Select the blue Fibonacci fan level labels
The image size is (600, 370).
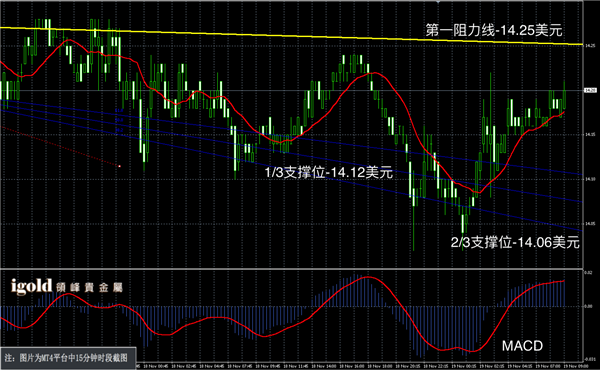[119, 120]
